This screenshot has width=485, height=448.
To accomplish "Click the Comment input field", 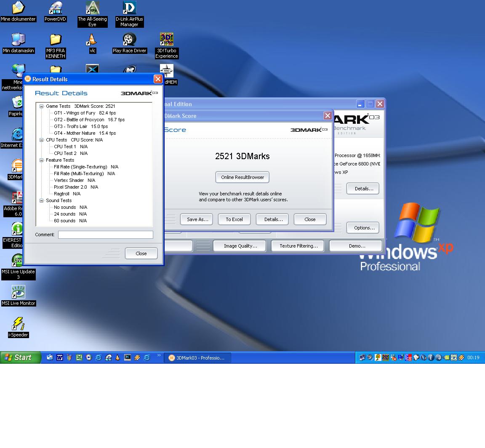I will (106, 235).
